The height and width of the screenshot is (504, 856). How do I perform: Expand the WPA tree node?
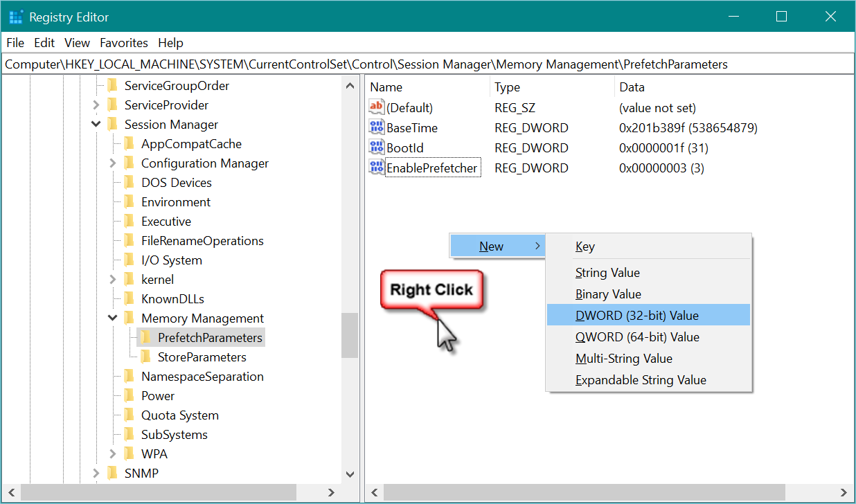(x=113, y=454)
